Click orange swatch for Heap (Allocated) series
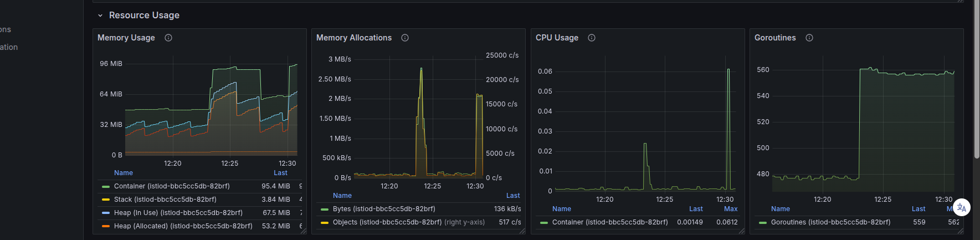The height and width of the screenshot is (240, 980). click(x=106, y=226)
